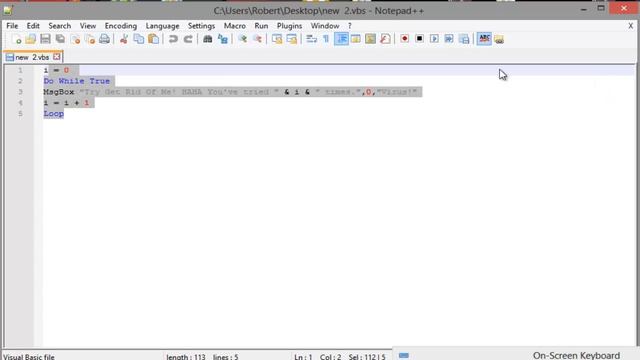Viewport: 640px width, 360px height.
Task: Open Find with the binoculars icon
Action: coord(207,39)
